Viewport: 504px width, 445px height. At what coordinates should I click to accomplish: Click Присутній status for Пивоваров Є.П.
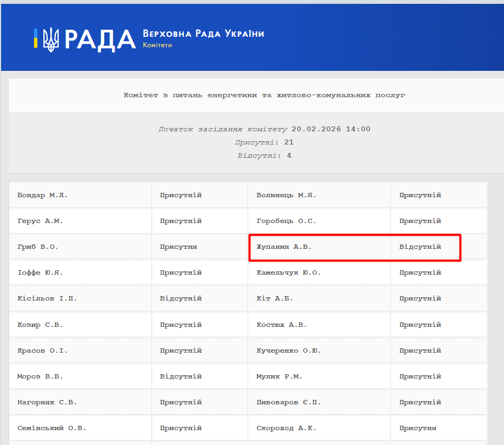tap(420, 402)
